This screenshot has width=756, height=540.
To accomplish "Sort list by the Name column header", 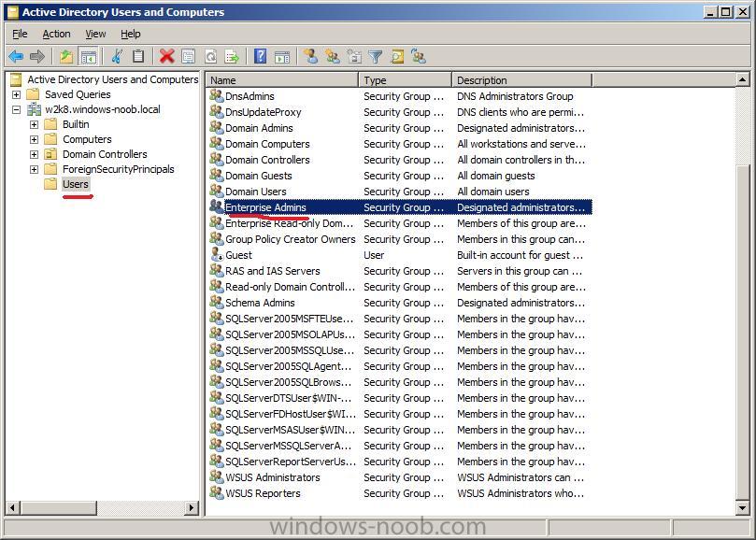I will (x=282, y=80).
